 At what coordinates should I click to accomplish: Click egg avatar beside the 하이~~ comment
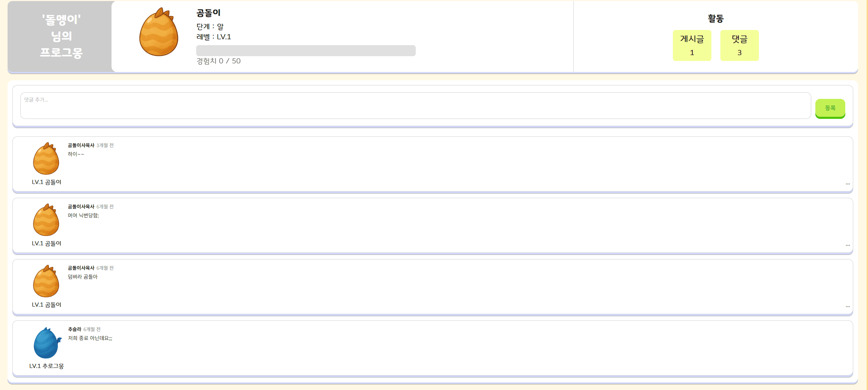pyautogui.click(x=46, y=159)
